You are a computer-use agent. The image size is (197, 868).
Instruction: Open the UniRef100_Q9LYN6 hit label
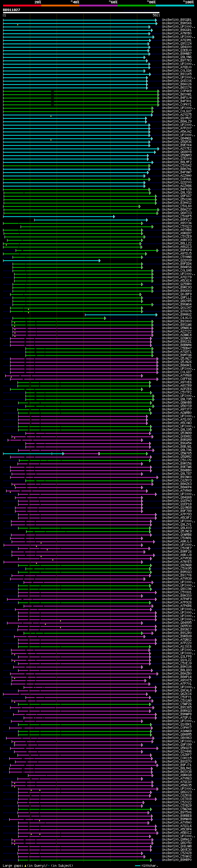point(177,57)
